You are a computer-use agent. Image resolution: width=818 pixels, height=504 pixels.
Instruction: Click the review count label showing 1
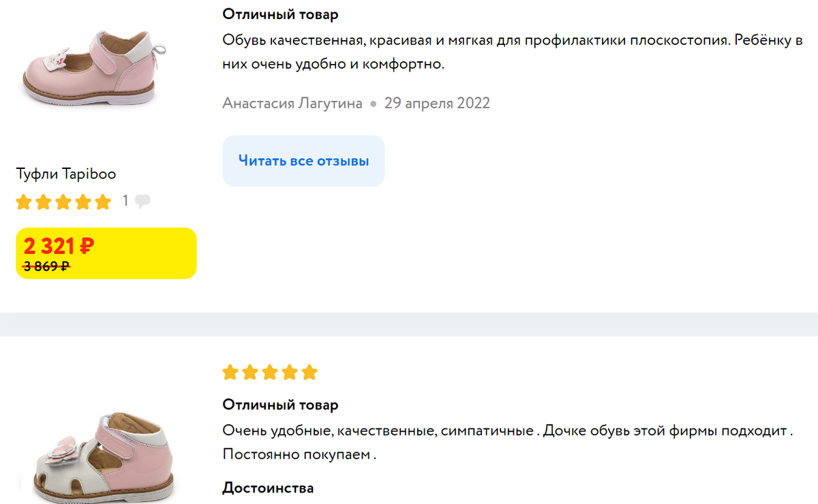point(125,200)
